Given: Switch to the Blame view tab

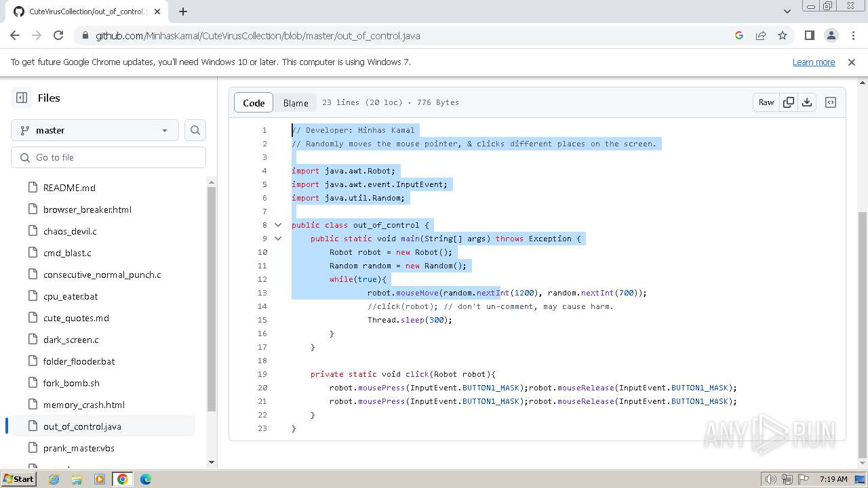Looking at the screenshot, I should pos(296,102).
